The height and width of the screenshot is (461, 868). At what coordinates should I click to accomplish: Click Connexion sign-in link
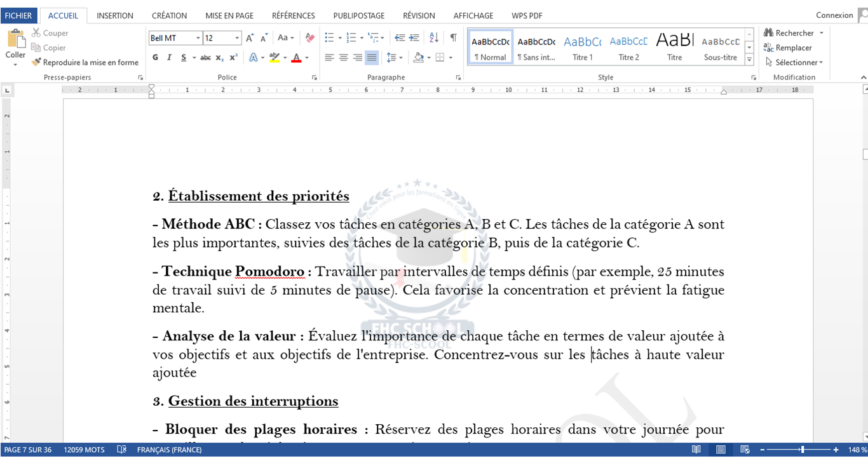pos(834,15)
